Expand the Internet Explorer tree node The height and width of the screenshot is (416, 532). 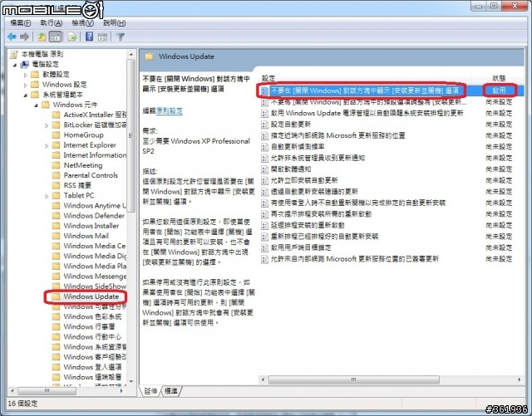pyautogui.click(x=47, y=145)
